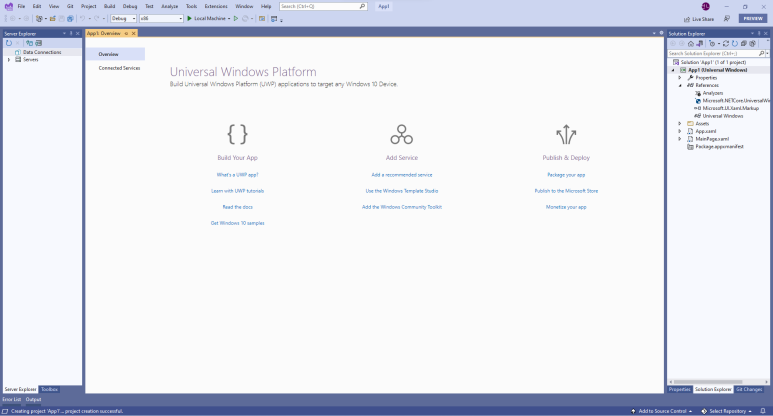The image size is (773, 416).
Task: Click Show All Files icon in Solution Explorer
Action: (x=752, y=43)
